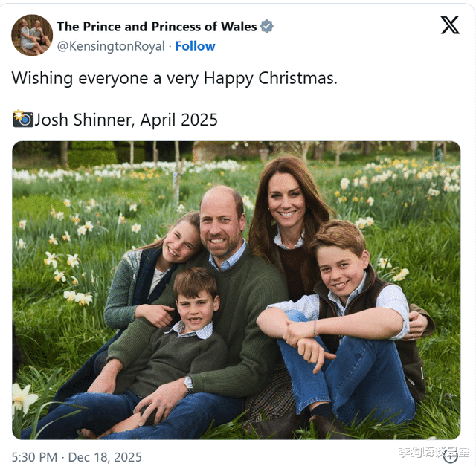This screenshot has height=466, width=476.
Task: Click the "Wishing everyone a very Happy Christmas" text
Action: click(x=174, y=78)
